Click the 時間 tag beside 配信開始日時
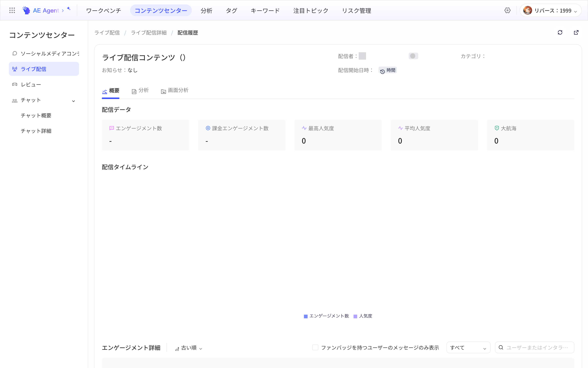 pos(388,70)
